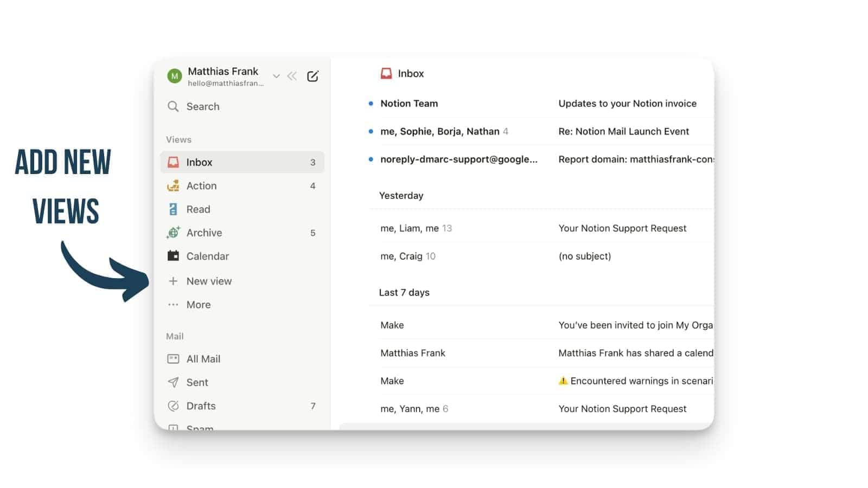Open the Your Notion Support Request thread
Screen dimensions: 868x488
pos(542,228)
